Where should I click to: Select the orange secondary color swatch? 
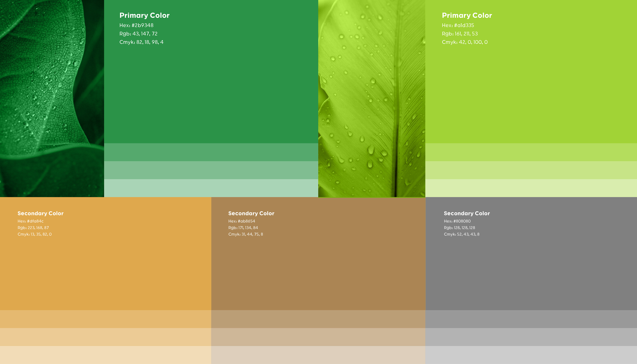tap(105, 270)
